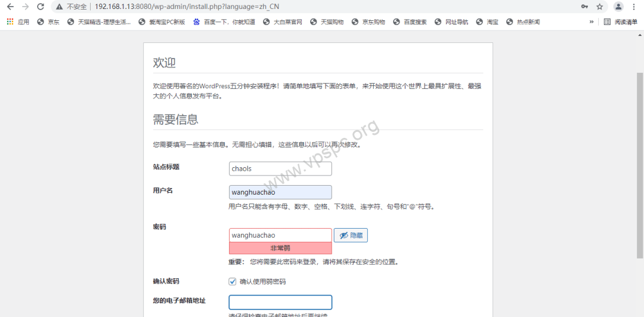Open the 京东 bookmark
Image resolution: width=644 pixels, height=317 pixels.
click(x=48, y=22)
